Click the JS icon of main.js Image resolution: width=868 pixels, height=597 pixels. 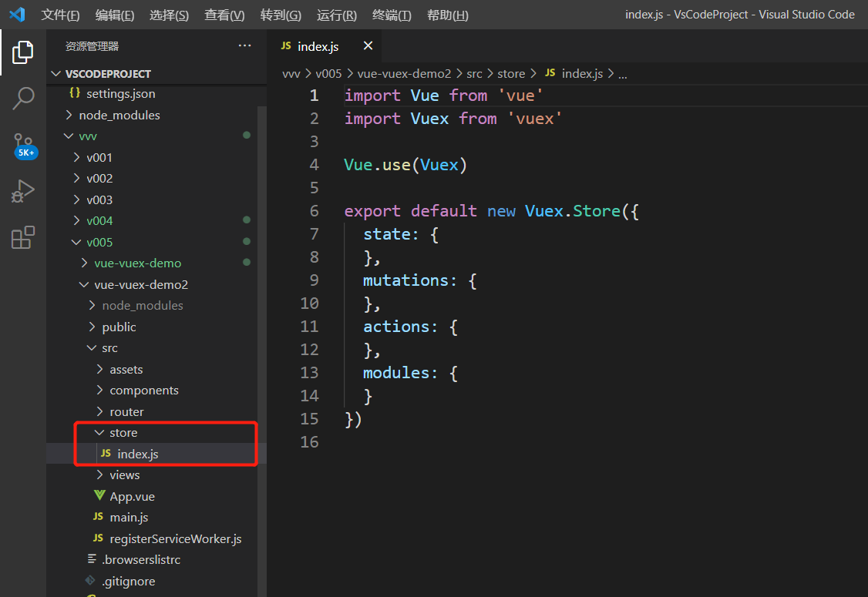tap(98, 517)
